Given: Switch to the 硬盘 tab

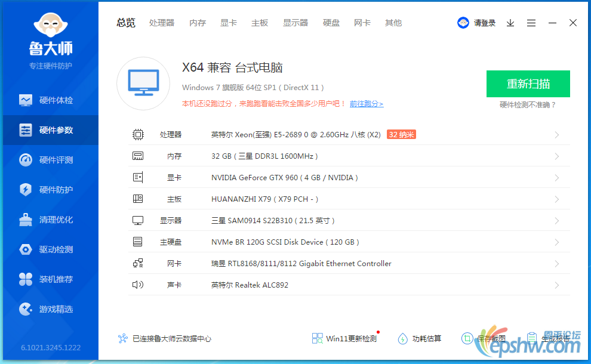Looking at the screenshot, I should pos(331,23).
